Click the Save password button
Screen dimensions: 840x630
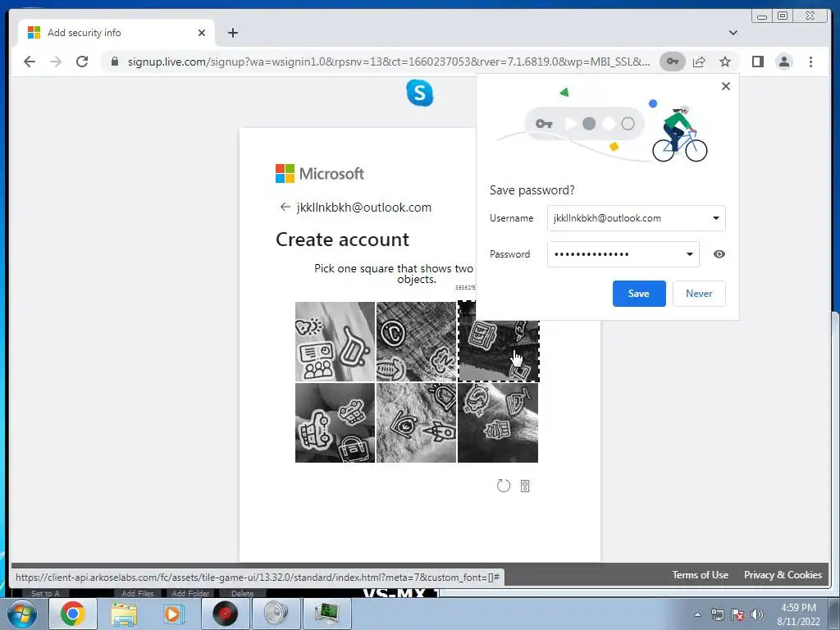[x=639, y=294]
